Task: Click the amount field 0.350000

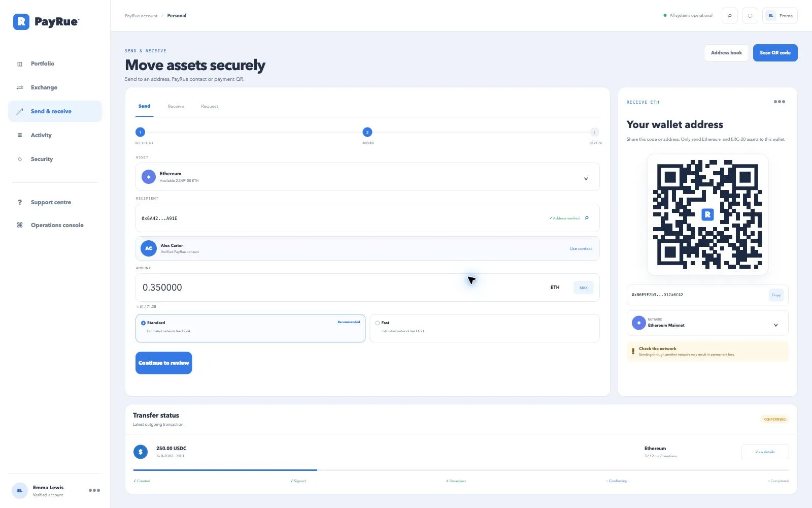Action: click(x=367, y=288)
